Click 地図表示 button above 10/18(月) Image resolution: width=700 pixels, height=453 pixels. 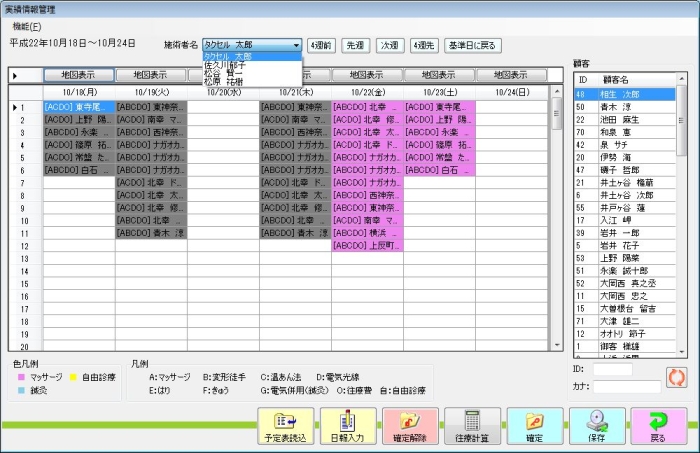tap(79, 75)
